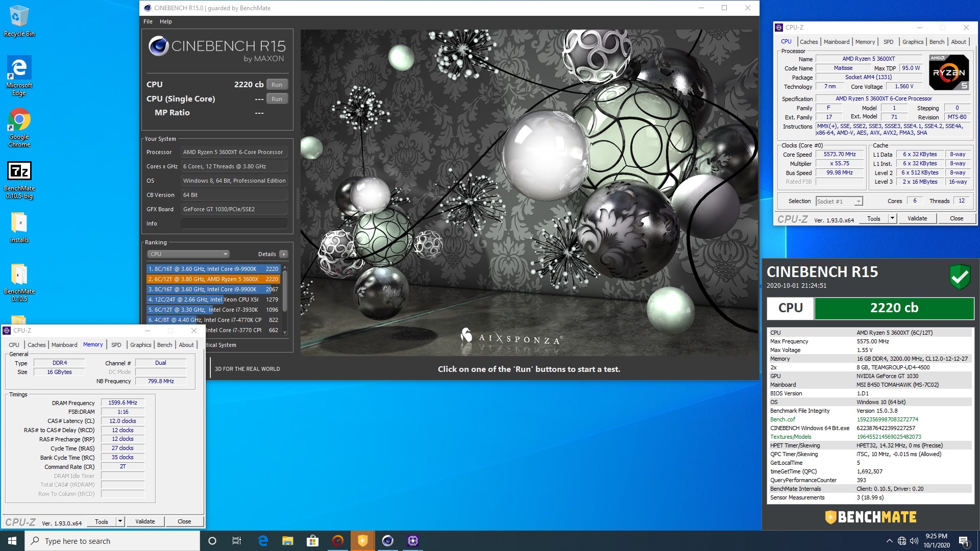
Task: Expand Tools dropdown arrow in upper CPU-Z
Action: pyautogui.click(x=892, y=218)
